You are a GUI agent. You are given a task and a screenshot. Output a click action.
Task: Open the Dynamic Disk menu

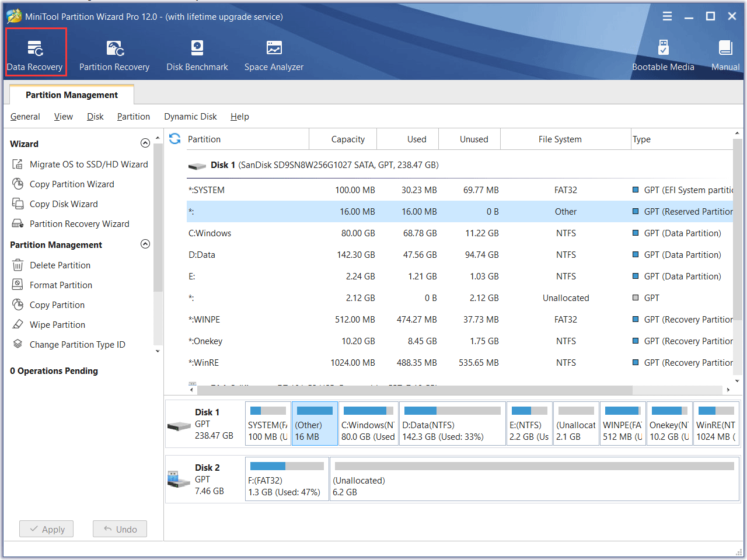[190, 117]
